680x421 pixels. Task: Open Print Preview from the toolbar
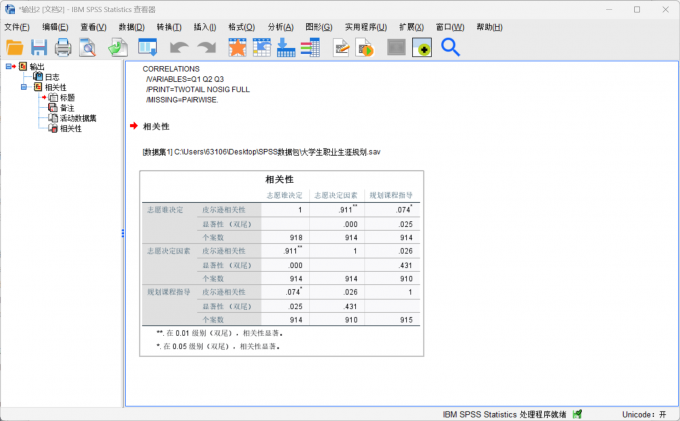88,47
